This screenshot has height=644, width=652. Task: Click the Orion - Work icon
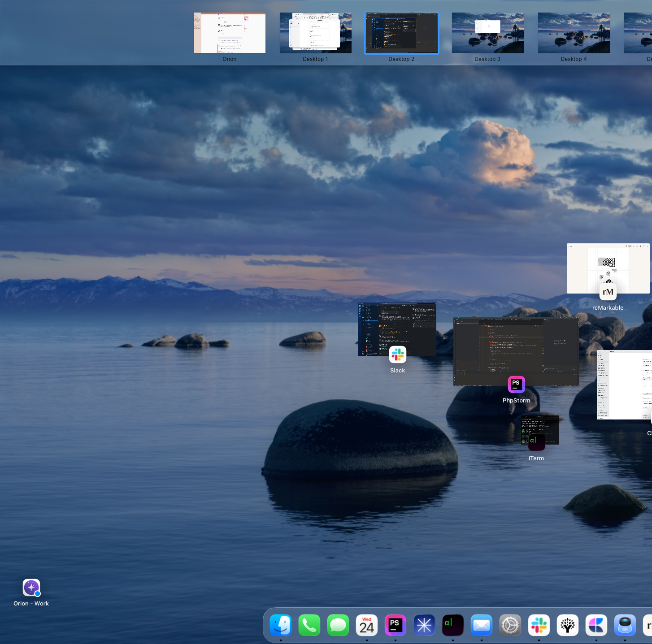point(31,588)
